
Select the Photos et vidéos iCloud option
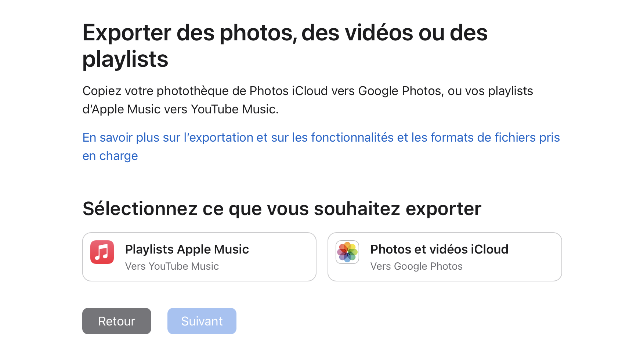[445, 257]
